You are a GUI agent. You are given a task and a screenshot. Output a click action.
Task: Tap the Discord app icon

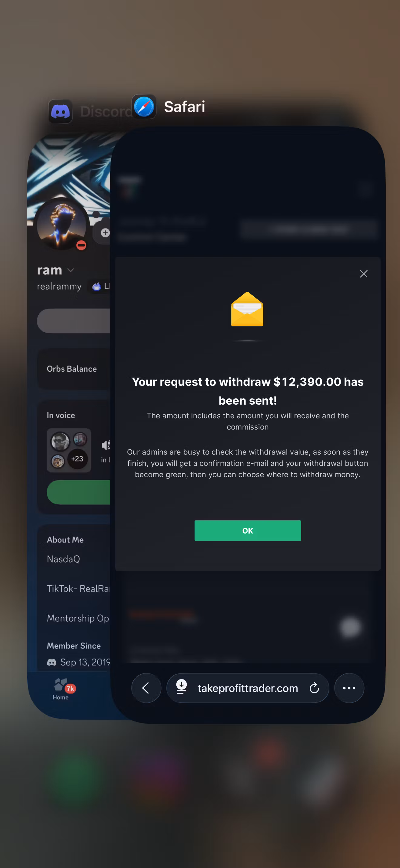pyautogui.click(x=60, y=112)
